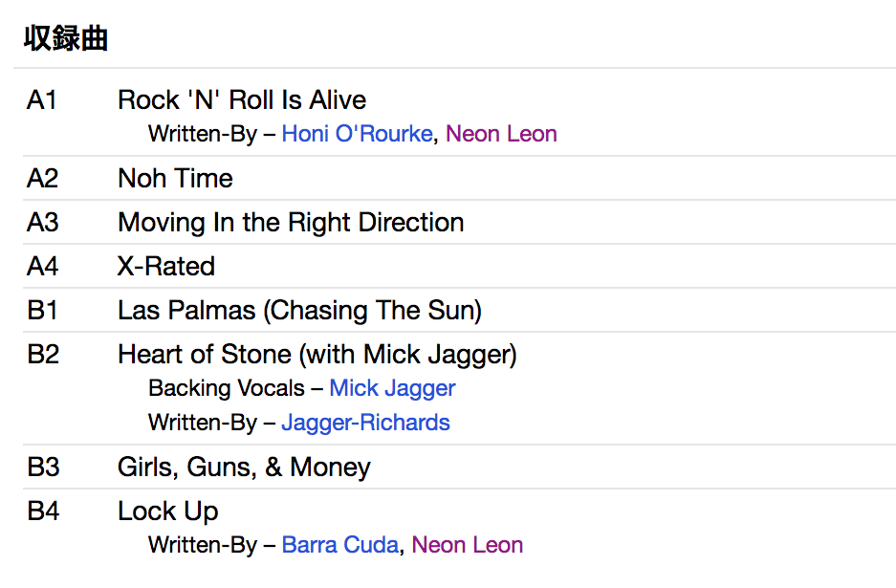Click Neon Leon link under Rock 'N' Roll Is Alive
The height and width of the screenshot is (588, 896).
point(501,134)
